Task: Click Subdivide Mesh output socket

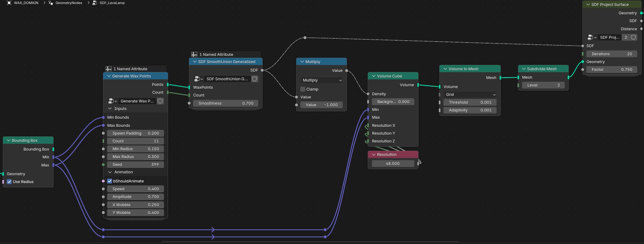Action: (568, 77)
